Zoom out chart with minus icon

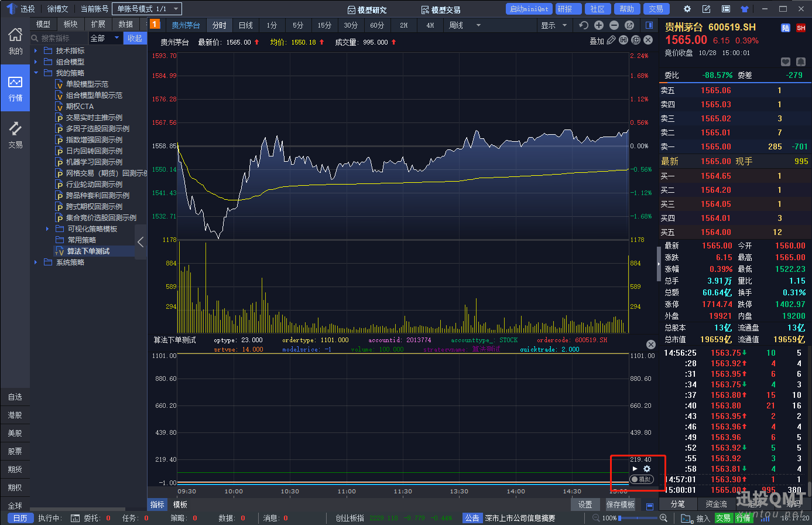(x=614, y=25)
